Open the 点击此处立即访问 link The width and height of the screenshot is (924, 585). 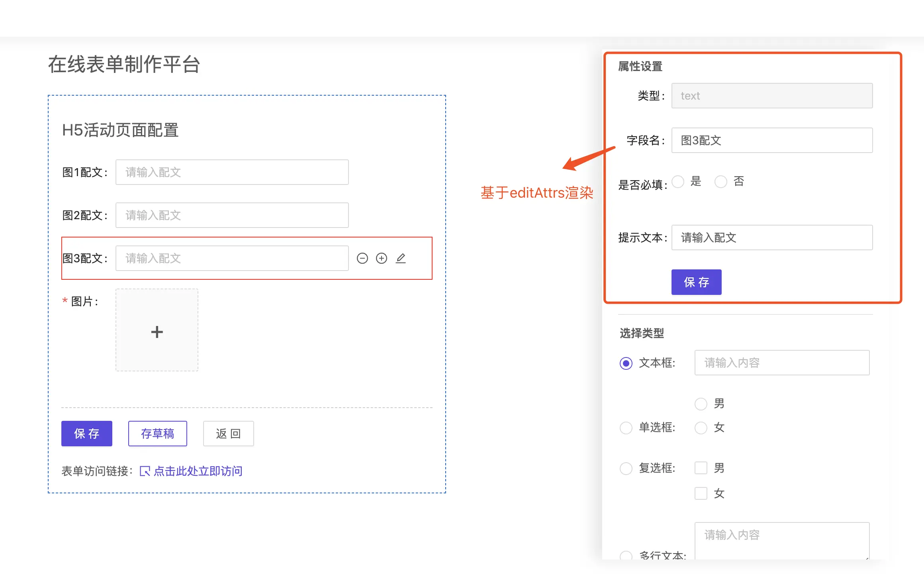[x=198, y=471]
